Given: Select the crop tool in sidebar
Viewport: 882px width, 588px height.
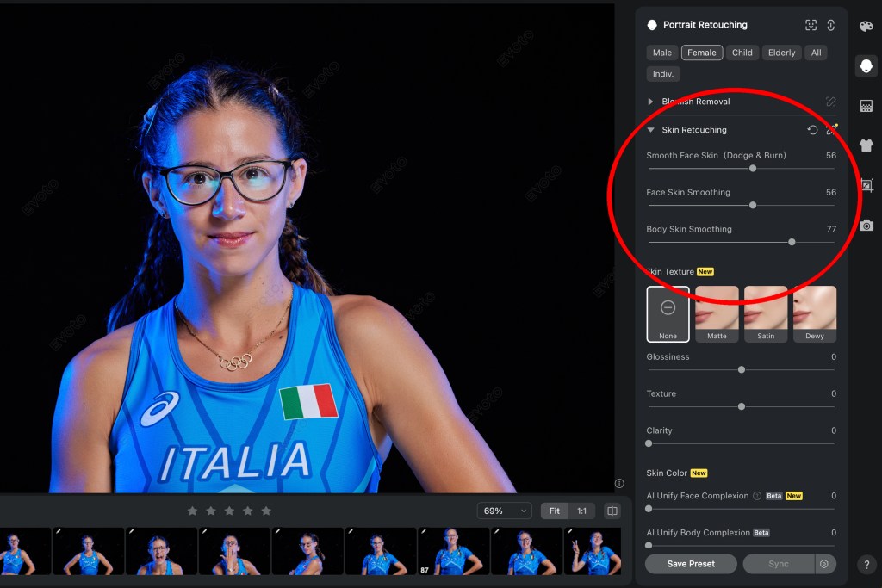Looking at the screenshot, I should 866,185.
